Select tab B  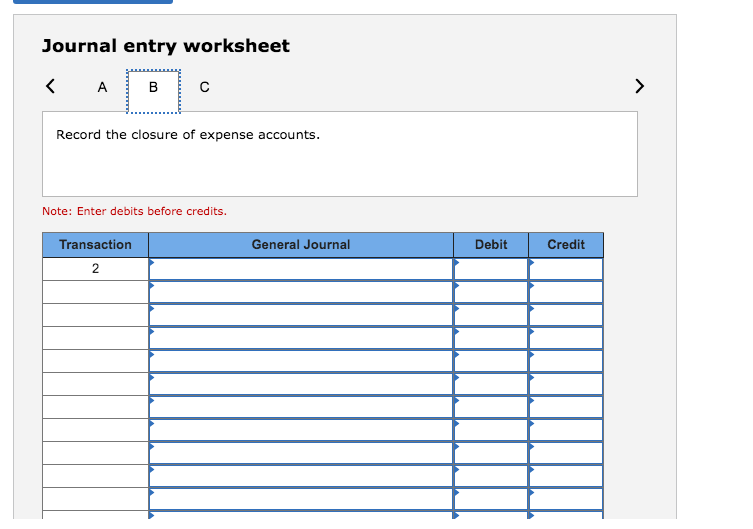tap(153, 91)
